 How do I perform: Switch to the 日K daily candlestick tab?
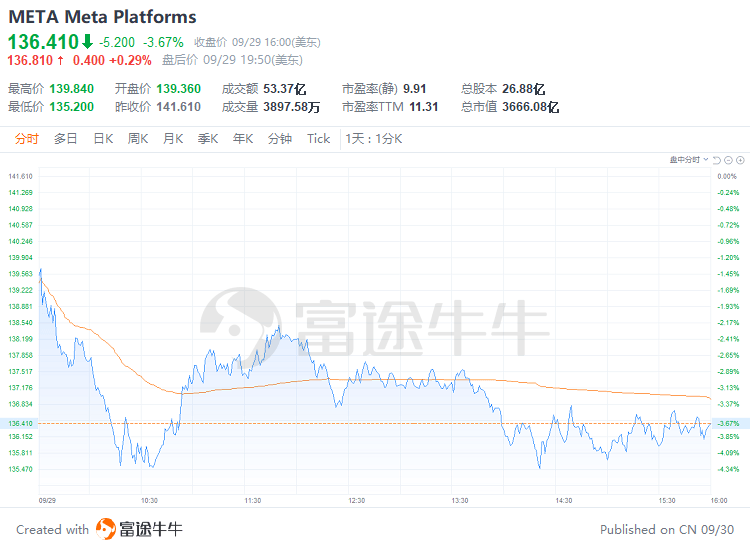(103, 139)
